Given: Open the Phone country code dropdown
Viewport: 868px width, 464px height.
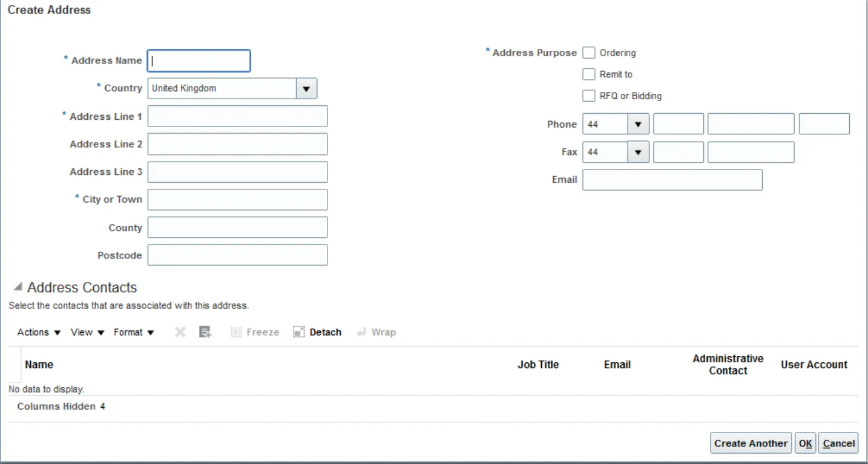Looking at the screenshot, I should 638,124.
